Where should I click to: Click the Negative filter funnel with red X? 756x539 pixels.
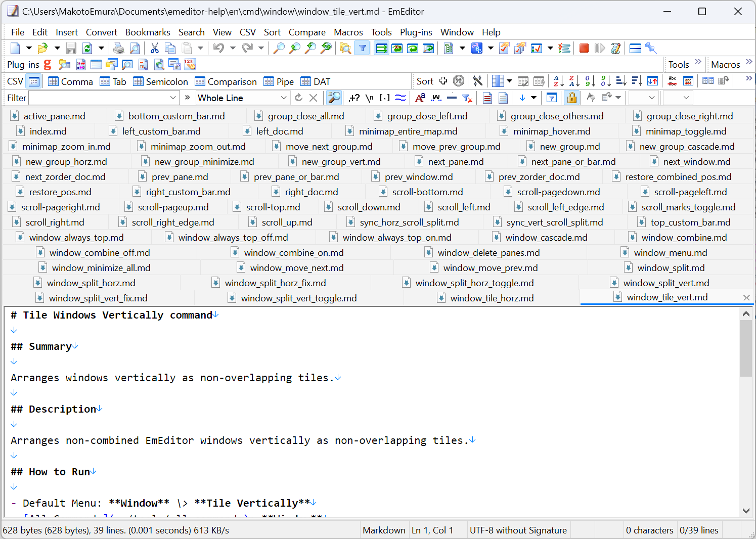(467, 98)
